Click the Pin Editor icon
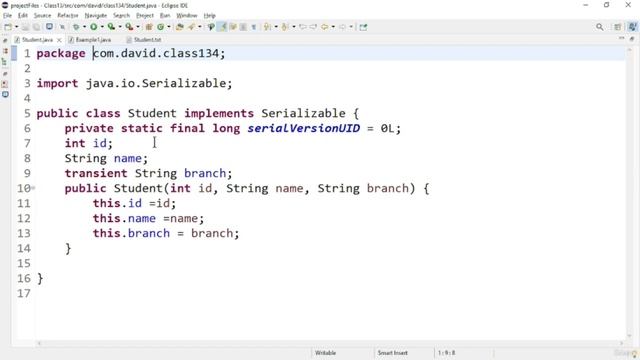 (x=363, y=27)
